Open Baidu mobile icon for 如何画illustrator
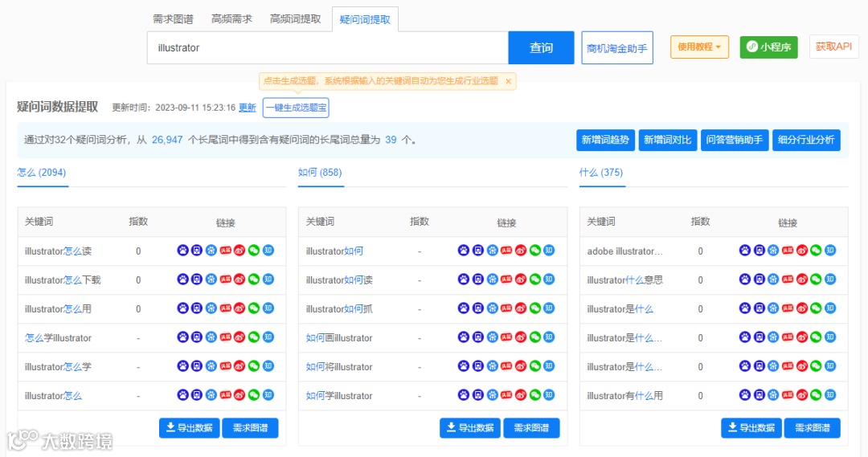This screenshot has height=457, width=868. 478,337
